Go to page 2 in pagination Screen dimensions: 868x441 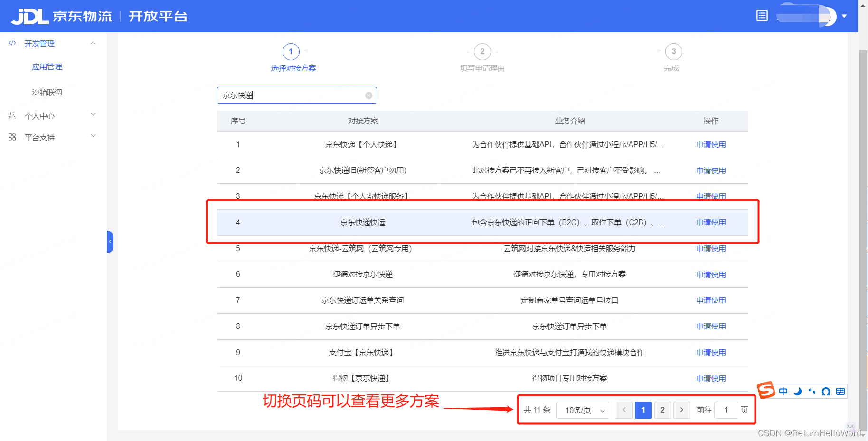click(662, 410)
